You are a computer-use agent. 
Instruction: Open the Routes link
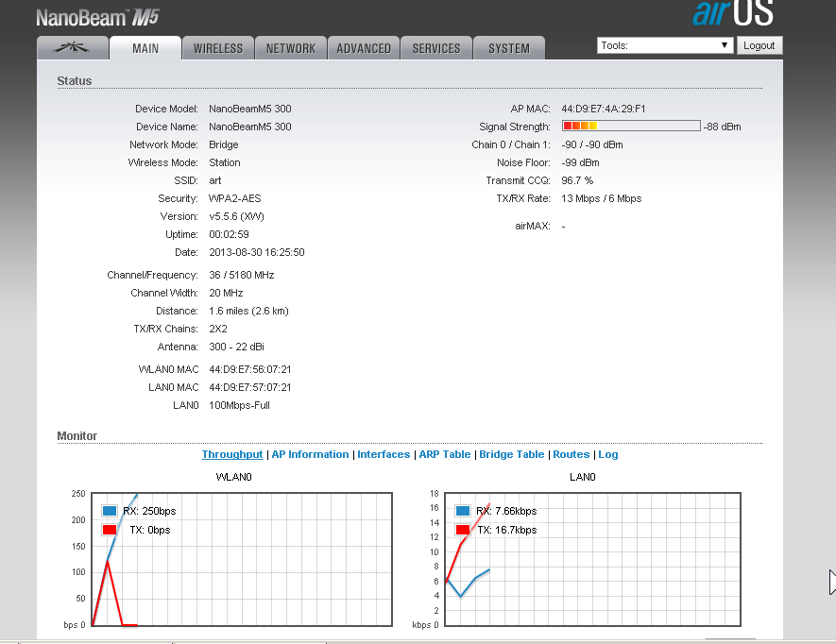pos(571,454)
